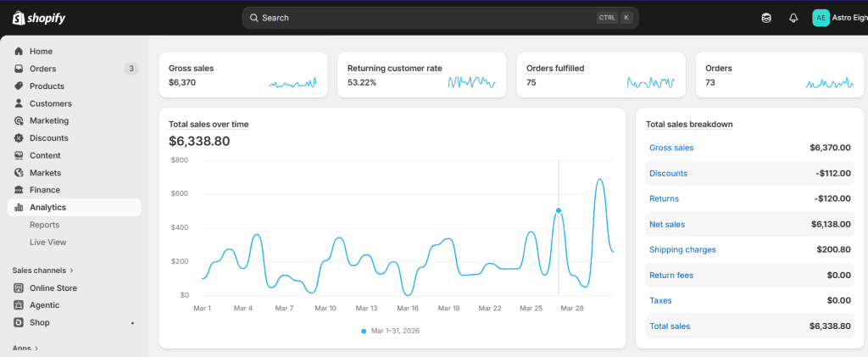Click the $200.80 shipping charges amount
Viewport: 868px width, 357px height.
point(834,249)
